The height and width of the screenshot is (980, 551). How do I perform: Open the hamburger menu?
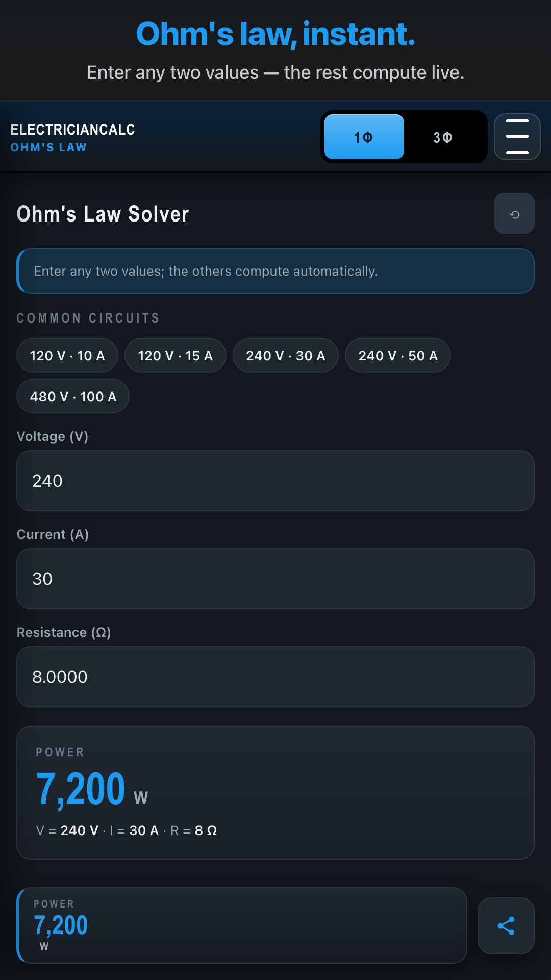coord(517,137)
